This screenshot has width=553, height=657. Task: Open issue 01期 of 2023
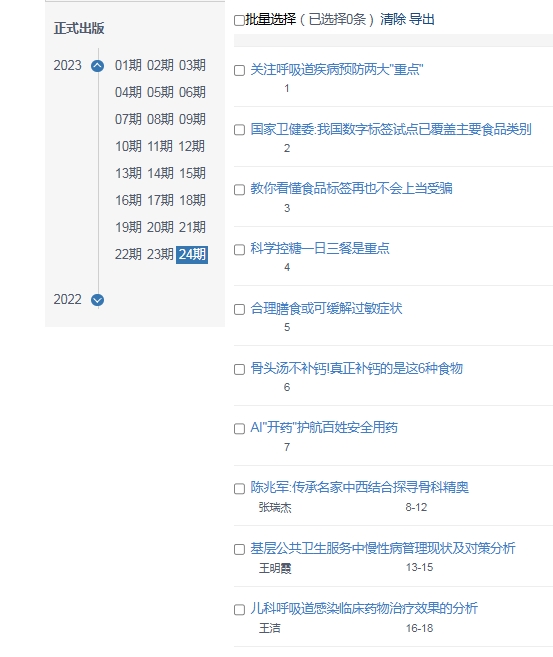(x=128, y=65)
